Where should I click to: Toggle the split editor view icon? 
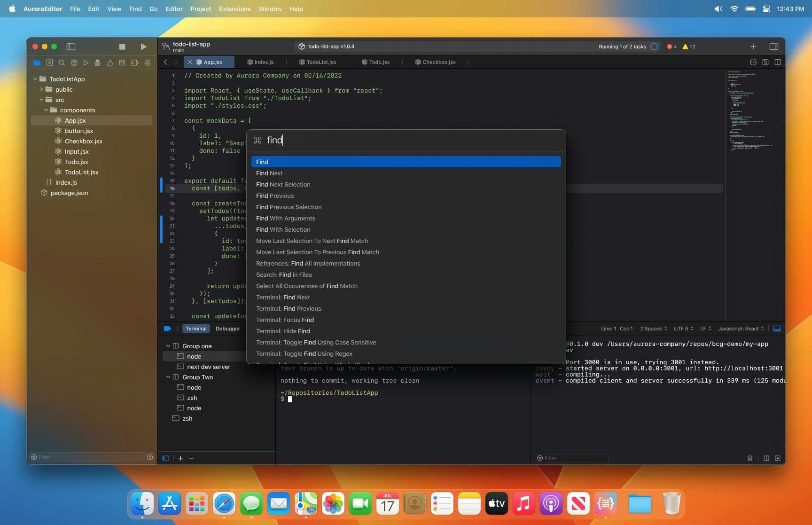tap(778, 62)
